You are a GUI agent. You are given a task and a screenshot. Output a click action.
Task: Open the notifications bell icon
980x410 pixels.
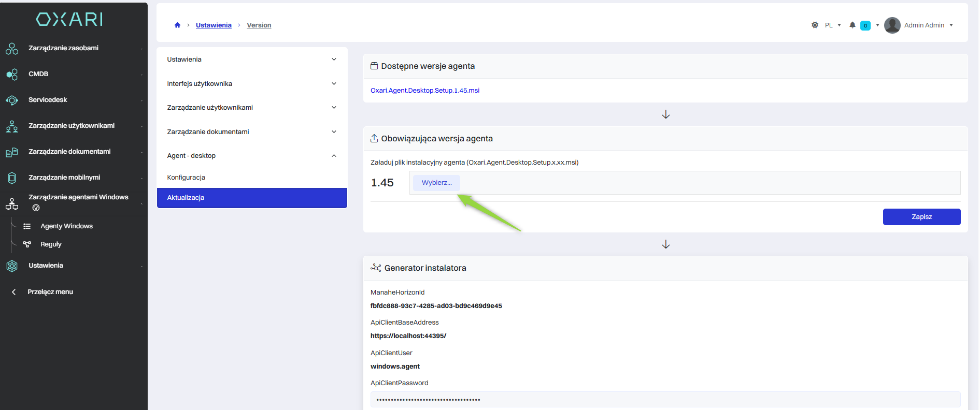click(853, 25)
